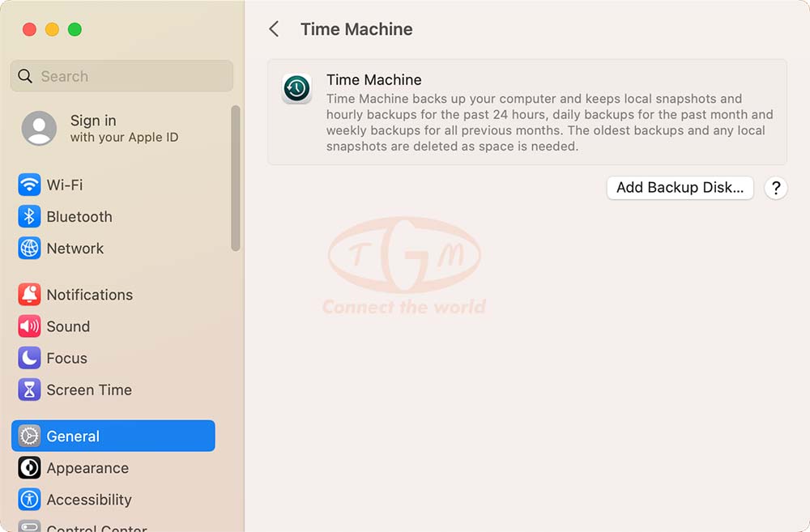Click the Search field in sidebar
The height and width of the screenshot is (532, 810).
(x=122, y=76)
